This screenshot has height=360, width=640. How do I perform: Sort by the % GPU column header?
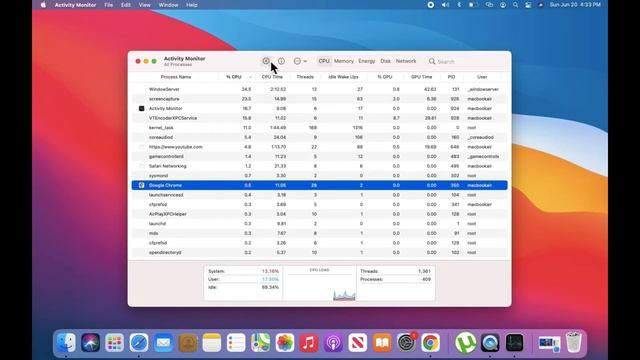point(384,77)
